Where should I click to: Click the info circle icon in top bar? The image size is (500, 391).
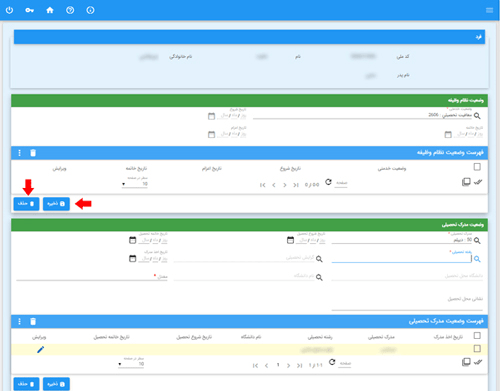tap(90, 10)
